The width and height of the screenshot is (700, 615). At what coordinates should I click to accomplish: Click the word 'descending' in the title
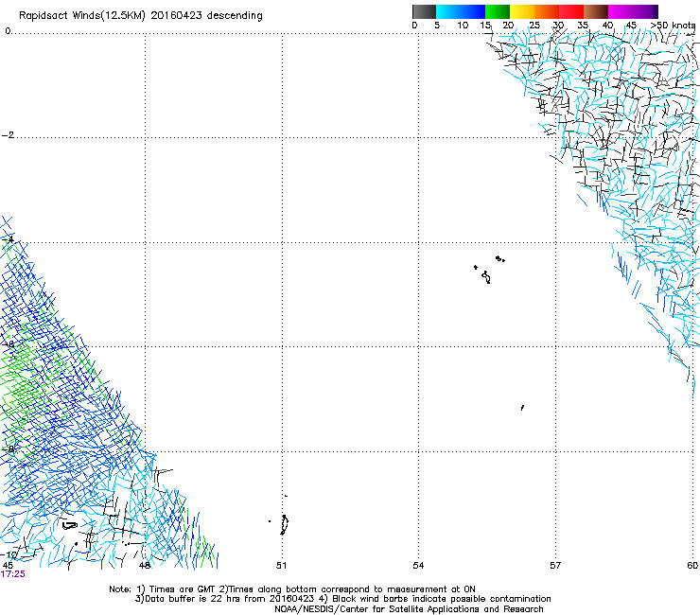point(235,15)
